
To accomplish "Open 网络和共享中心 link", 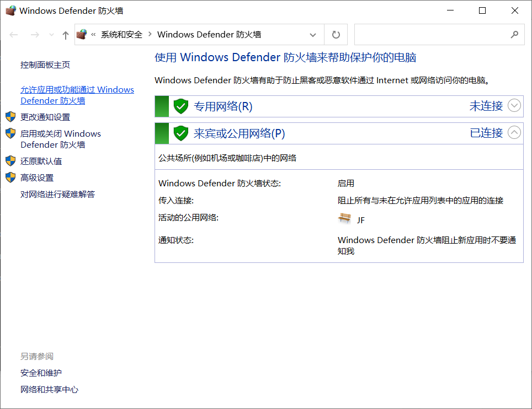I will pos(49,389).
